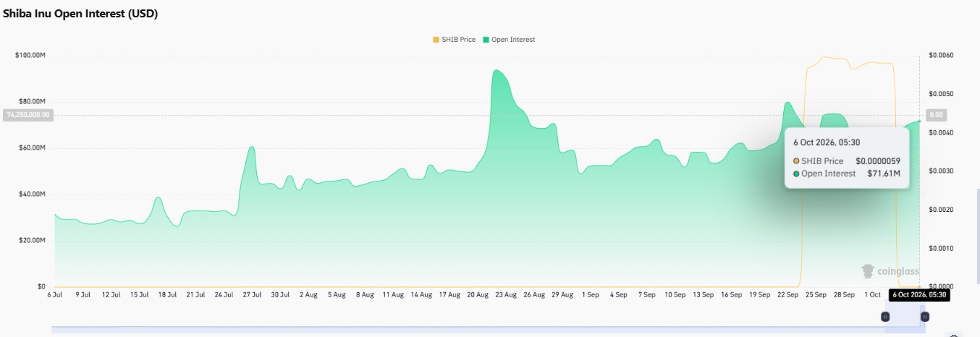Click the 12 Jul date label
This screenshot has height=337, width=980.
coord(111,295)
